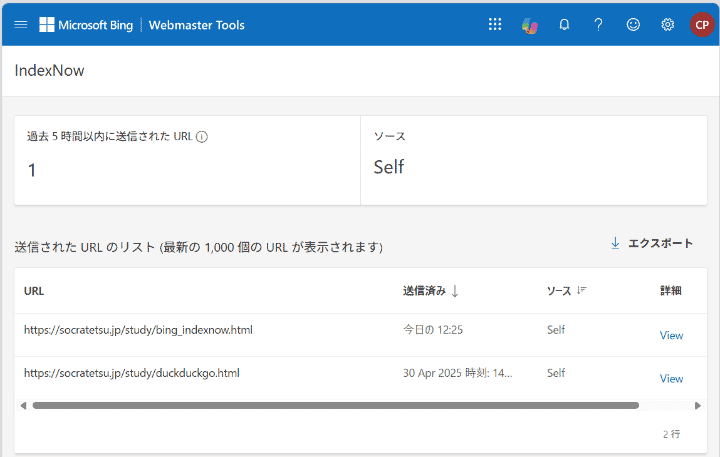Image resolution: width=720 pixels, height=457 pixels.
Task: Click the Microsoft Bing logo
Action: 86,25
